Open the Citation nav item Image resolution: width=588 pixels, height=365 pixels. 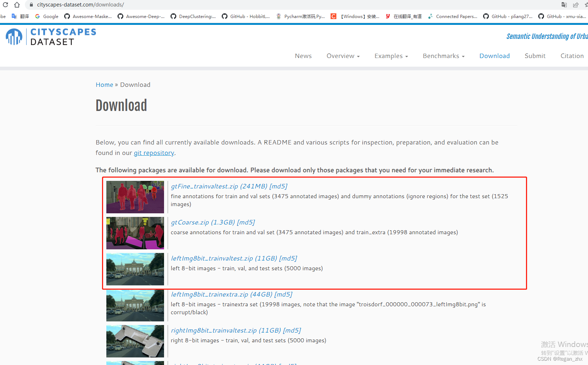click(x=572, y=56)
